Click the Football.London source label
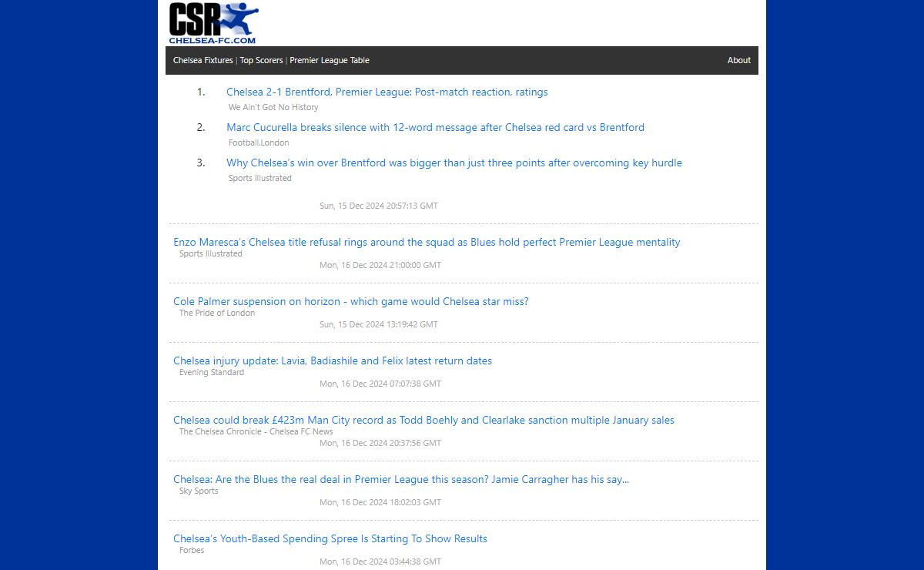This screenshot has height=570, width=924. click(x=259, y=143)
